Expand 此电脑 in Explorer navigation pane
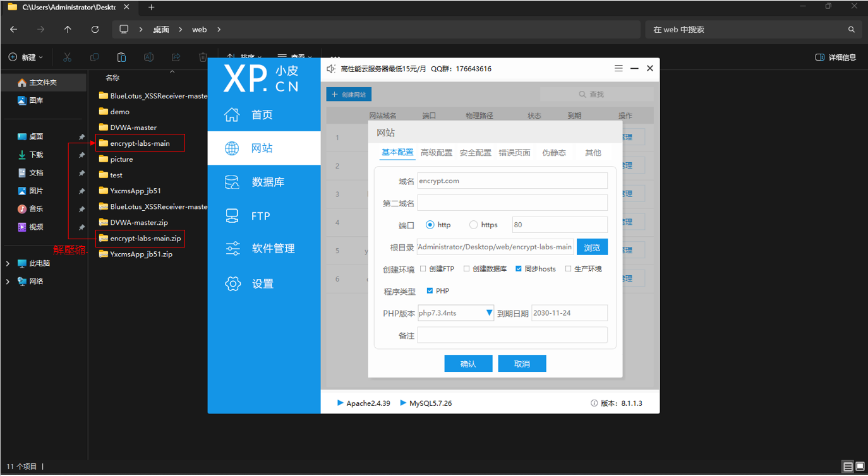Screen dimensions: 868x476 click(8, 263)
